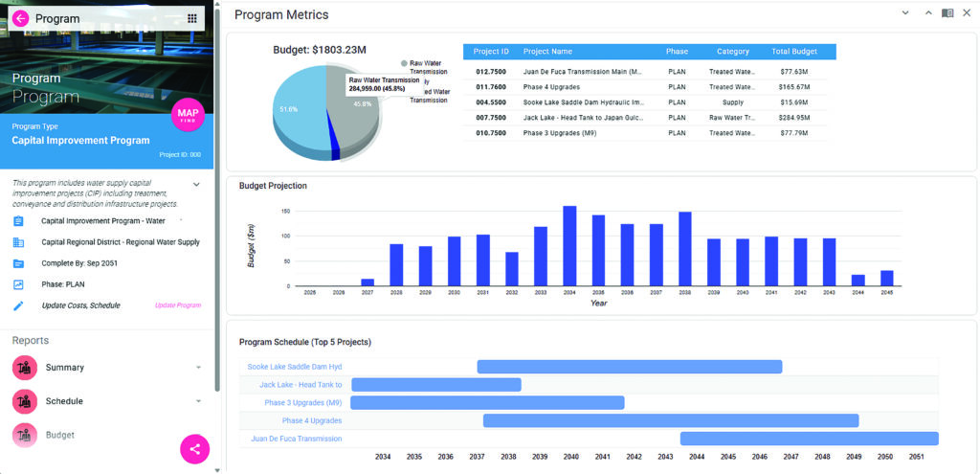The image size is (980, 474).
Task: Sort by Total Budget column header
Action: tap(793, 52)
